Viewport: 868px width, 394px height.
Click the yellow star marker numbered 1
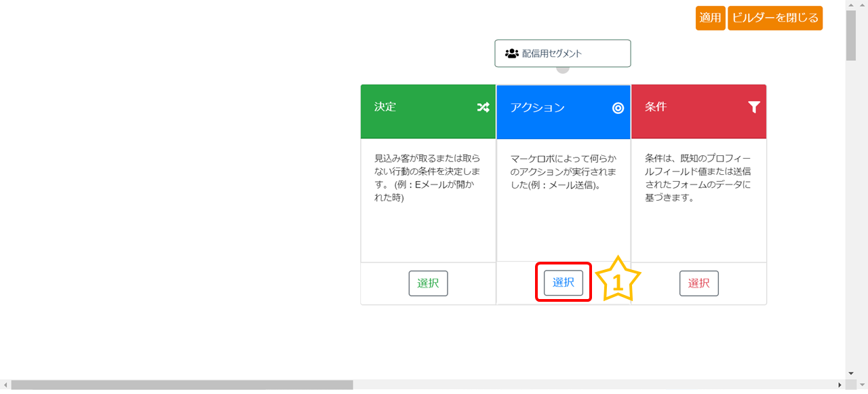(618, 281)
